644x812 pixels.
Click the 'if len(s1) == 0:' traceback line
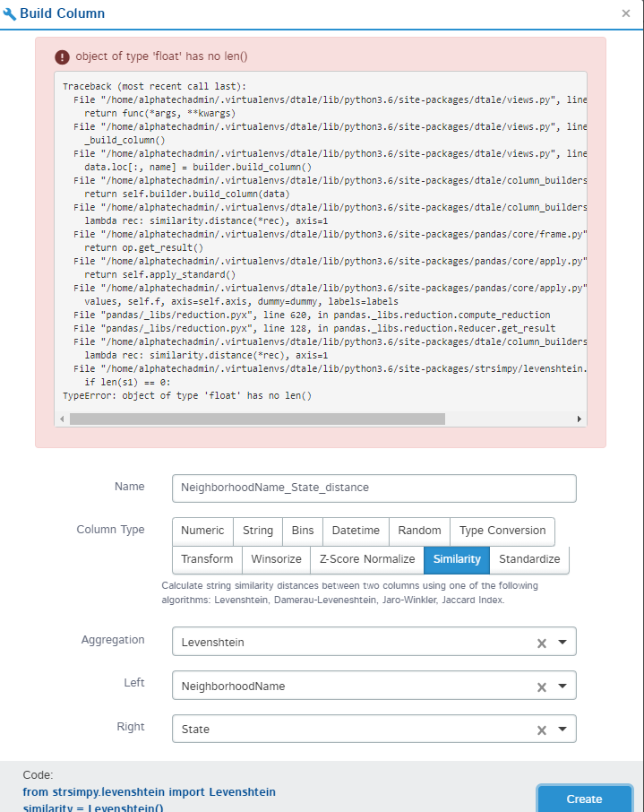[x=127, y=382]
